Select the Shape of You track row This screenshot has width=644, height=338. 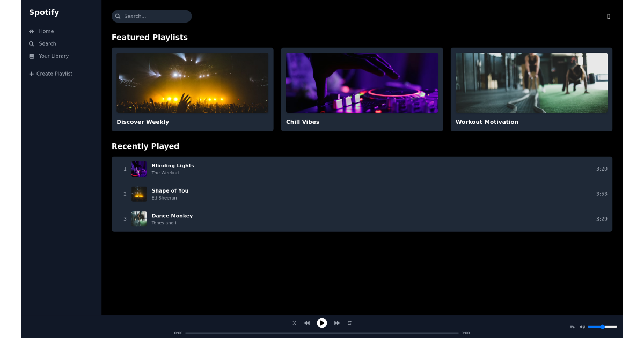(362, 194)
